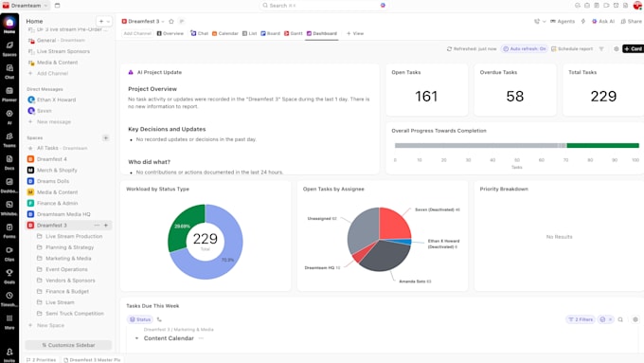Screen dimensions: 644x363
Task: Open Forms in the left rail
Action: pyautogui.click(x=9, y=230)
